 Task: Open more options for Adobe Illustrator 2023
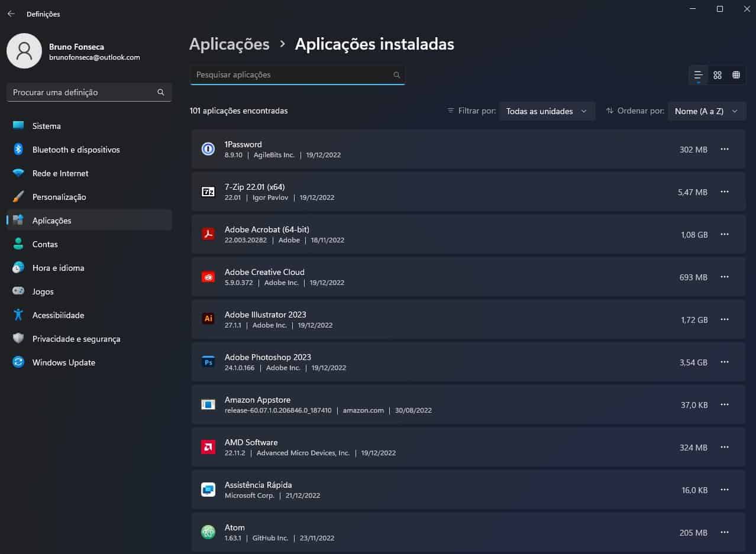pyautogui.click(x=725, y=319)
